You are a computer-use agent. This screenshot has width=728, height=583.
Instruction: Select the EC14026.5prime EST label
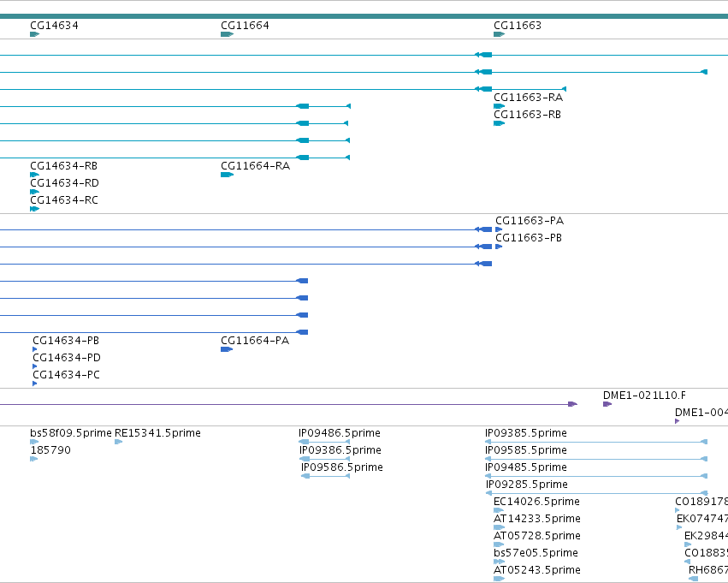coord(536,503)
